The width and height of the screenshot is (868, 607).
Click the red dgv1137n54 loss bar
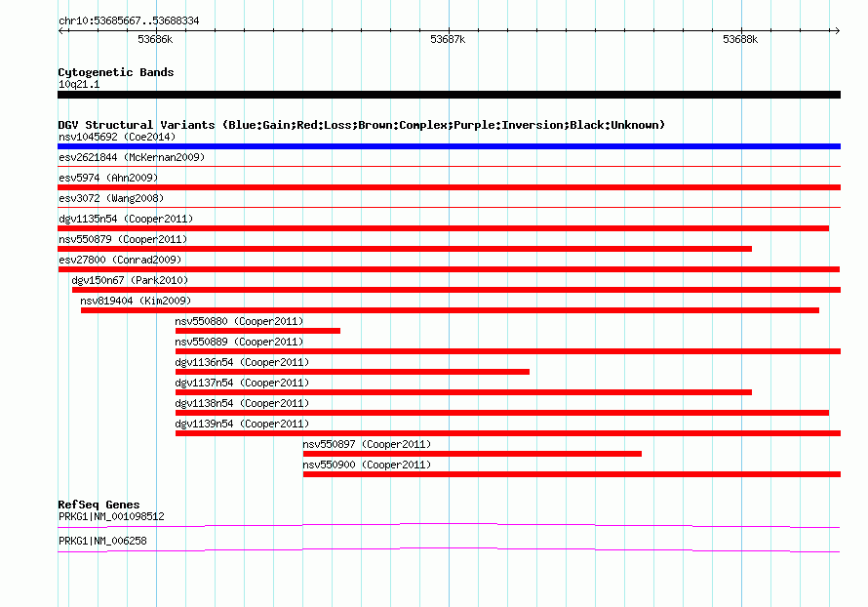coord(463,392)
